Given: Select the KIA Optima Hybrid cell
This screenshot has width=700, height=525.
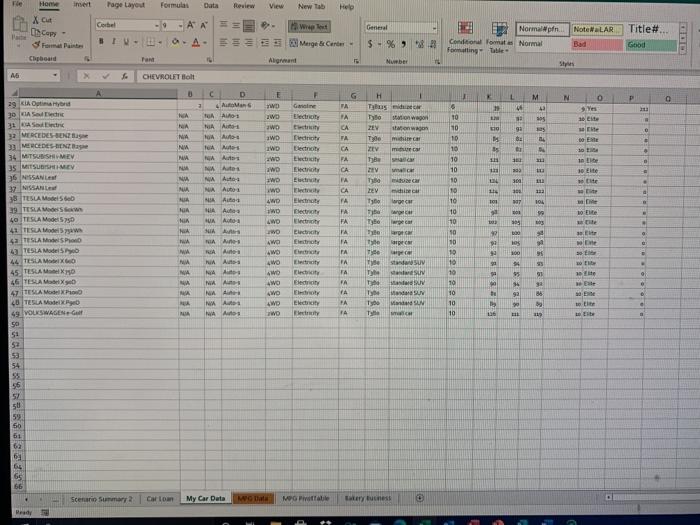Looking at the screenshot, I should 98,104.
